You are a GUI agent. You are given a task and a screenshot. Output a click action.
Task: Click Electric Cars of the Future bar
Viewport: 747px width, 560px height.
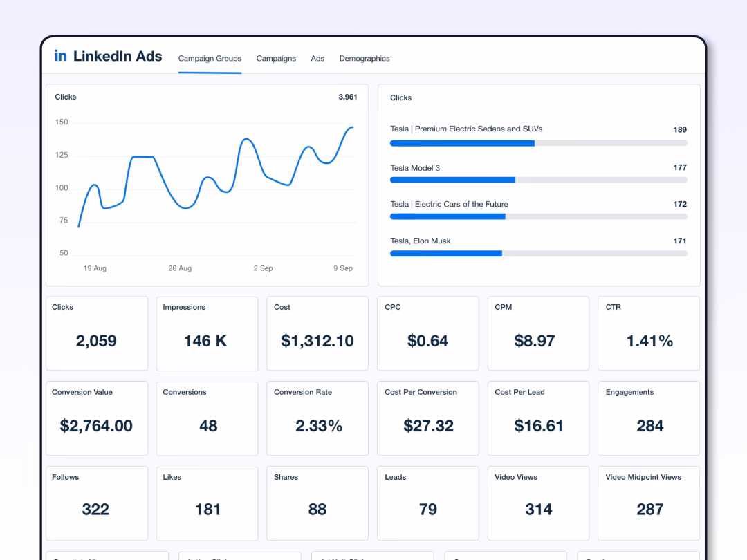[538, 216]
